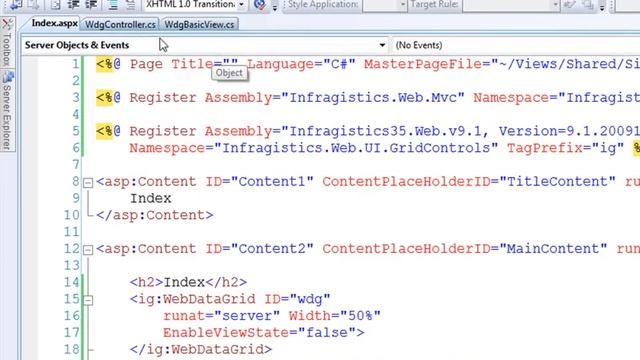Click ContentPlaceHolderID="MainContent" on line 12
Screen dimensions: 640x360
coord(465,249)
